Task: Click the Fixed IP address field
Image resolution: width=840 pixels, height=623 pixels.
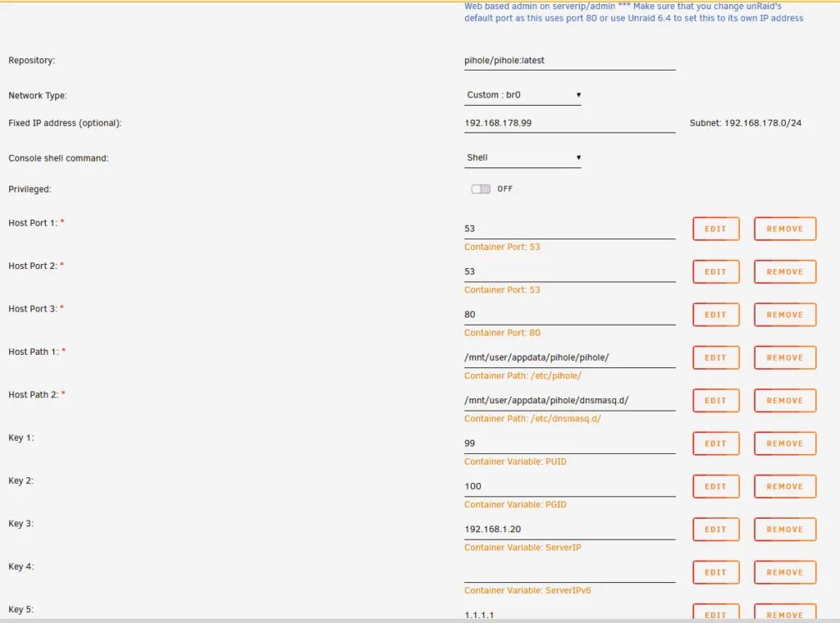Action: (x=569, y=123)
